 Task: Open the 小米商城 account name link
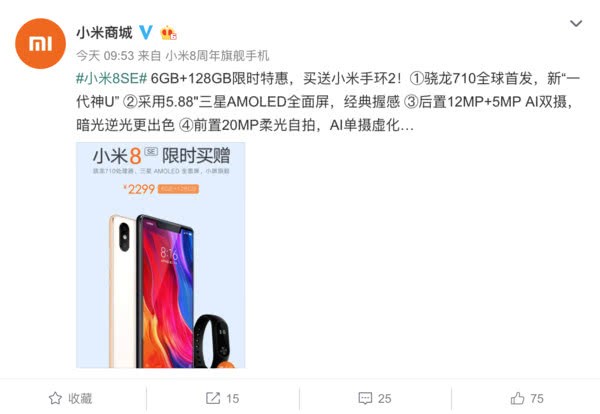point(104,33)
